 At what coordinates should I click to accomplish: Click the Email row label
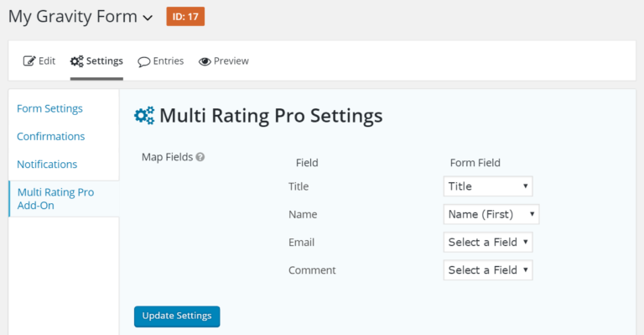click(302, 243)
